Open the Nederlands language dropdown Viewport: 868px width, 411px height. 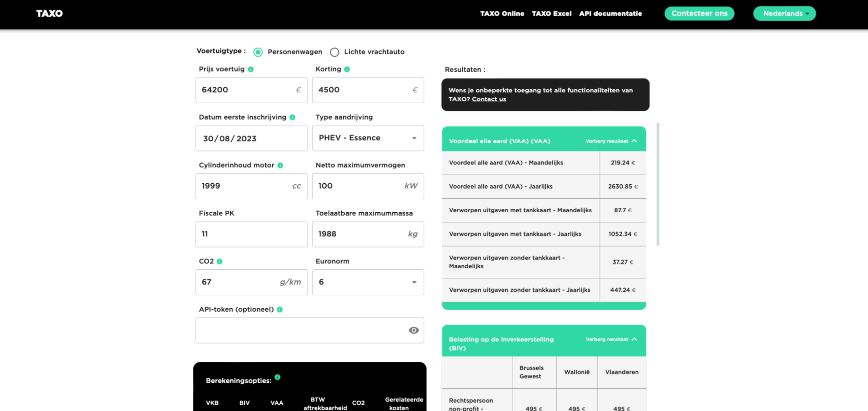[784, 14]
